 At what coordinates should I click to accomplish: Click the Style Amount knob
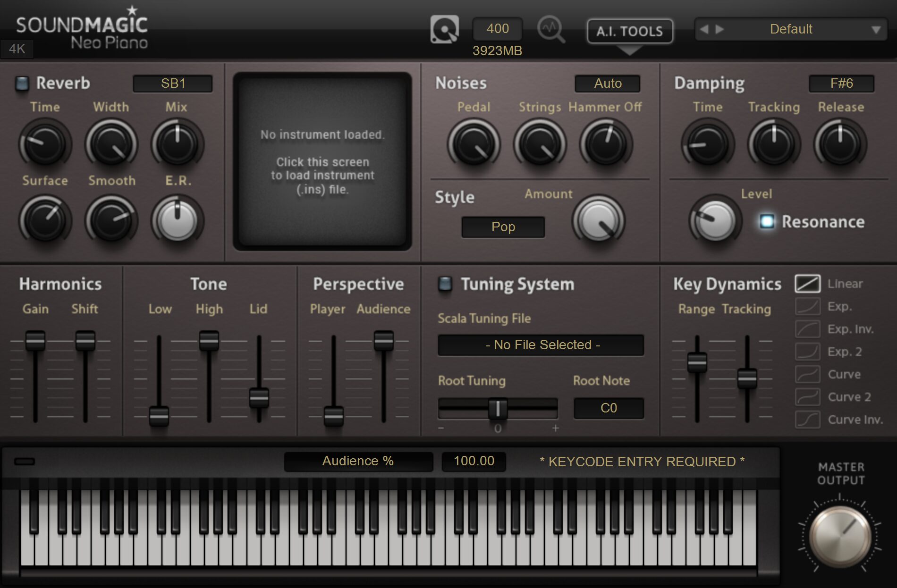[598, 221]
